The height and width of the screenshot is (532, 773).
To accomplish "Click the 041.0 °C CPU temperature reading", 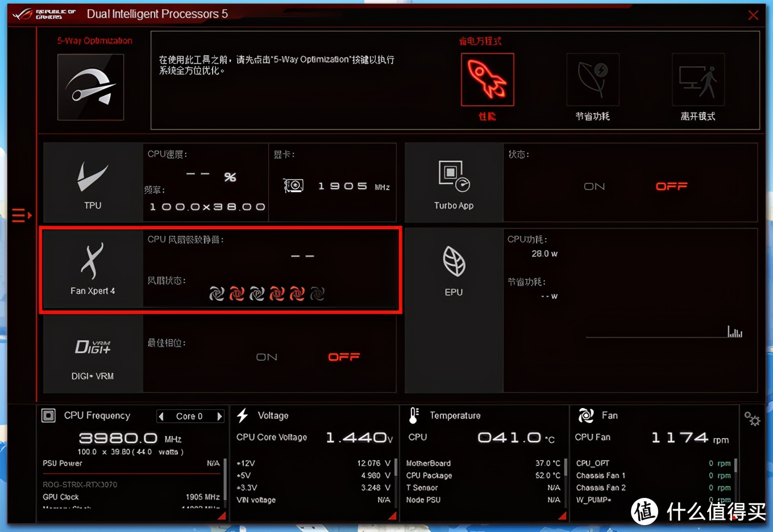I will tap(516, 437).
